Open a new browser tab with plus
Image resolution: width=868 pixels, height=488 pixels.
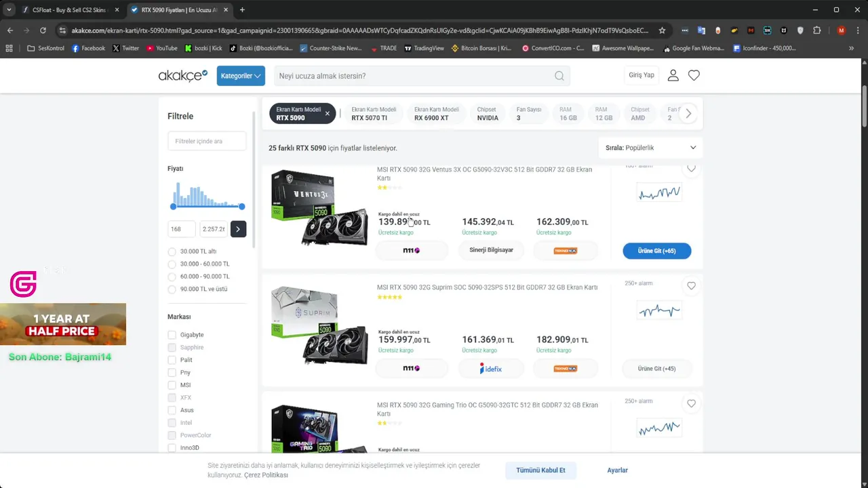242,9
